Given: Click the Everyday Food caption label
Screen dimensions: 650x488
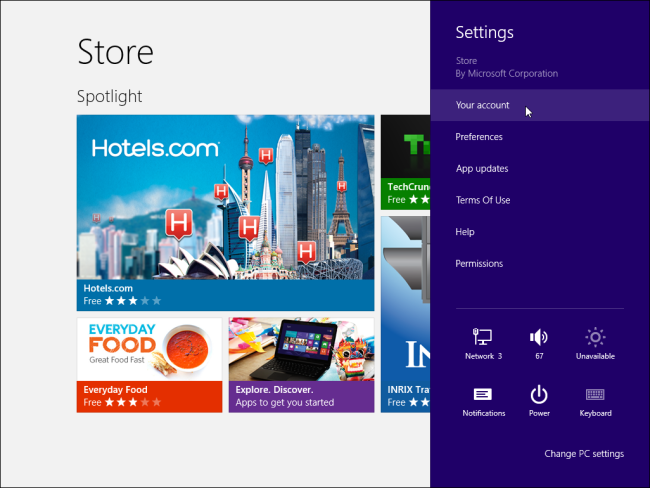Looking at the screenshot, I should point(115,390).
